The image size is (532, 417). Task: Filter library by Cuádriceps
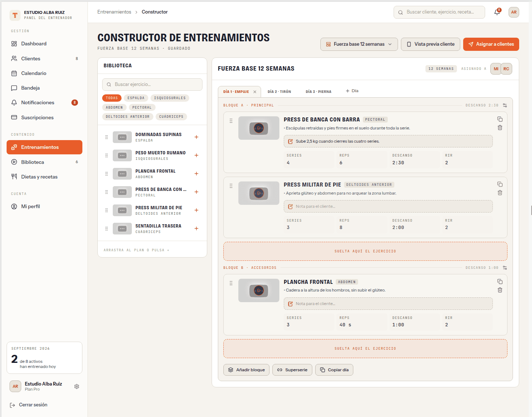(171, 117)
